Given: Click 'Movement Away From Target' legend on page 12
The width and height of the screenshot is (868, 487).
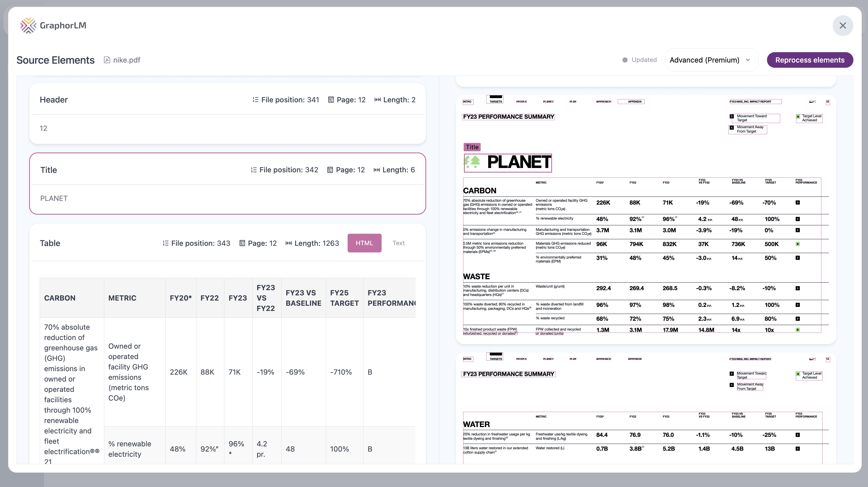Looking at the screenshot, I should [747, 129].
